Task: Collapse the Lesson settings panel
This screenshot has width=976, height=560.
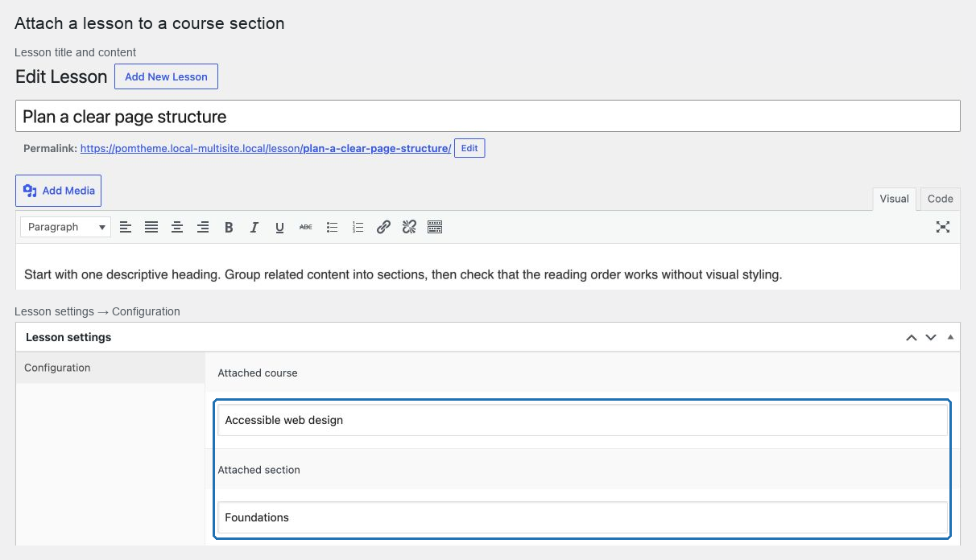Action: coord(950,337)
